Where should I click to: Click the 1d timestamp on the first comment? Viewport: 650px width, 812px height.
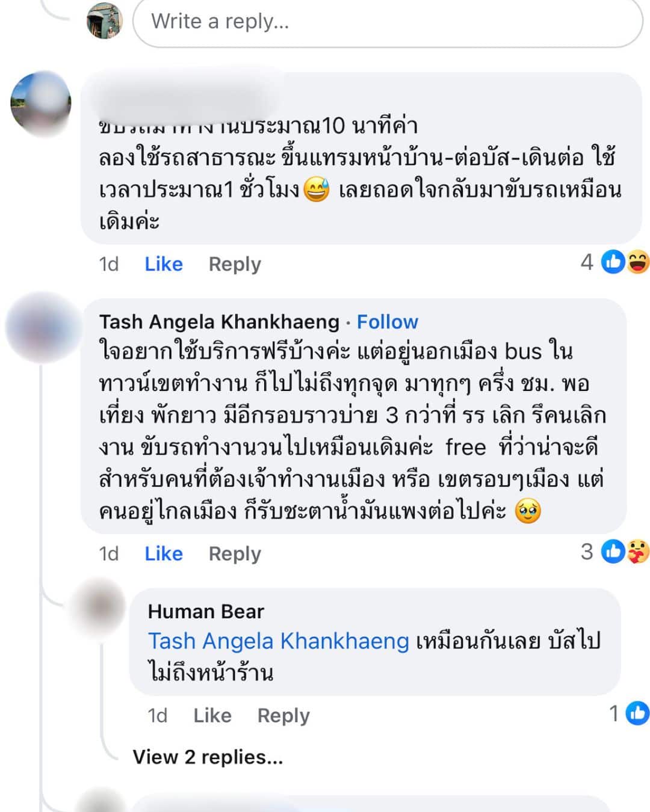pyautogui.click(x=109, y=263)
